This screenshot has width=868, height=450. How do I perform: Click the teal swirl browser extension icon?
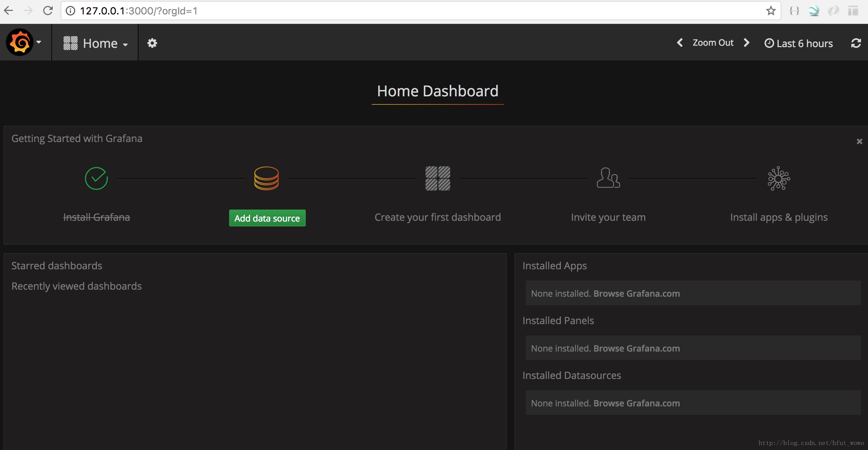pos(814,11)
